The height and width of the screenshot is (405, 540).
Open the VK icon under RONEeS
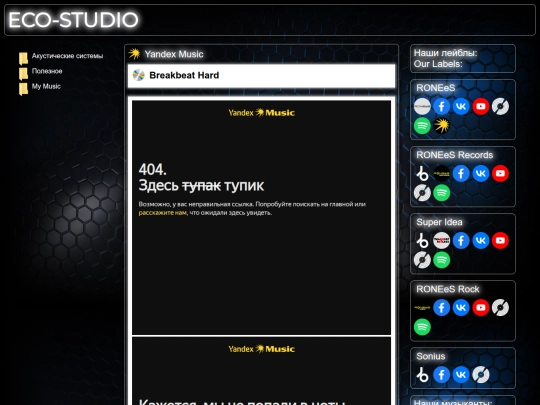coord(461,106)
